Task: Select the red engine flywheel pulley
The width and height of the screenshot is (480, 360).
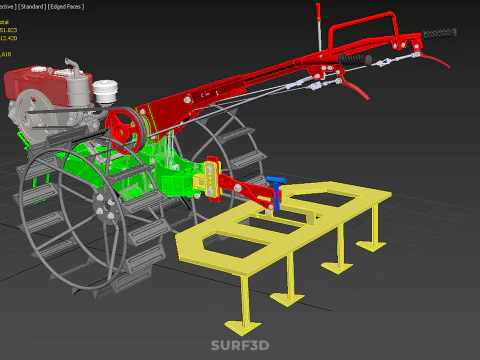Action: click(x=126, y=131)
